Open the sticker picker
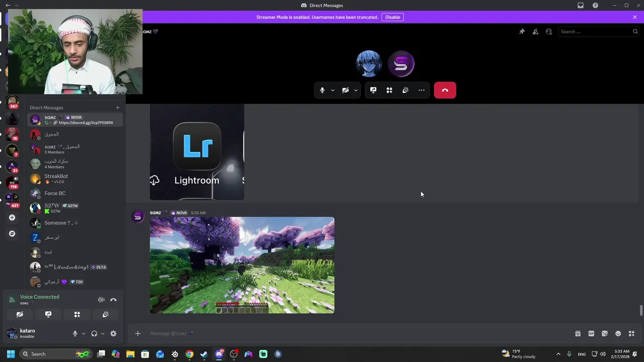Viewport: 644px width, 362px height. (605, 333)
